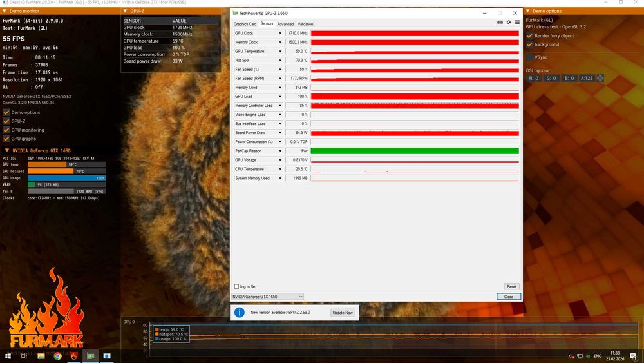Screen dimensions: 644x363
Task: Click the System Memory Used value 1999 MB
Action: pyautogui.click(x=296, y=178)
